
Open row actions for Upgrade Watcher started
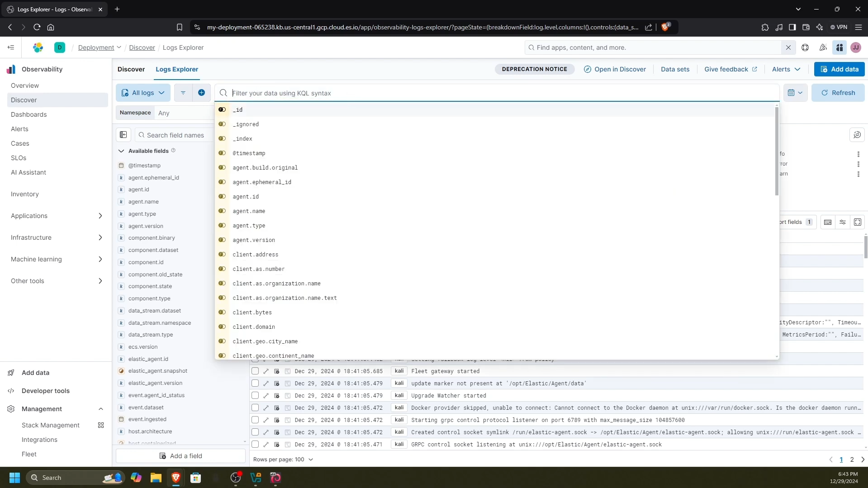pos(277,396)
